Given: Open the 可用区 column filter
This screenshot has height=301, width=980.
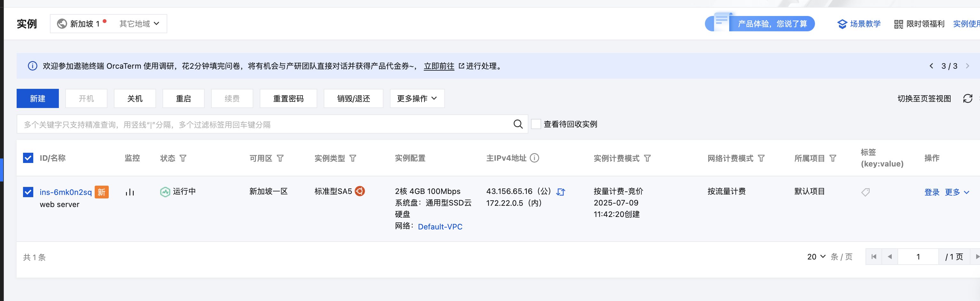Looking at the screenshot, I should (281, 158).
